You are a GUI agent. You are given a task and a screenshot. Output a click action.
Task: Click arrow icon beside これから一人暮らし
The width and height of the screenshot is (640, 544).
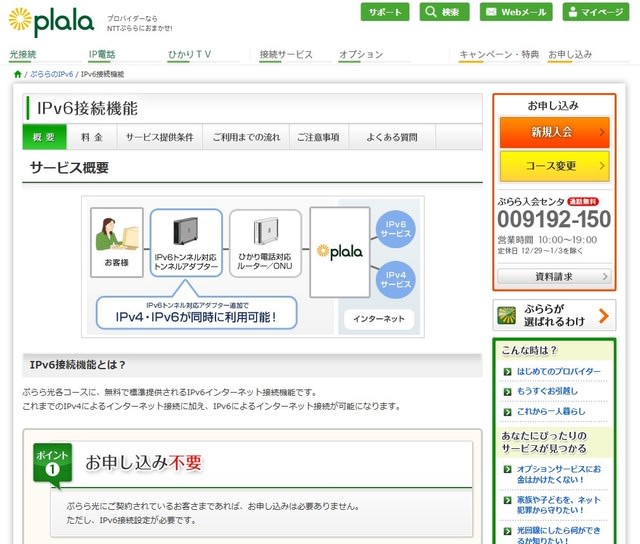[507, 412]
